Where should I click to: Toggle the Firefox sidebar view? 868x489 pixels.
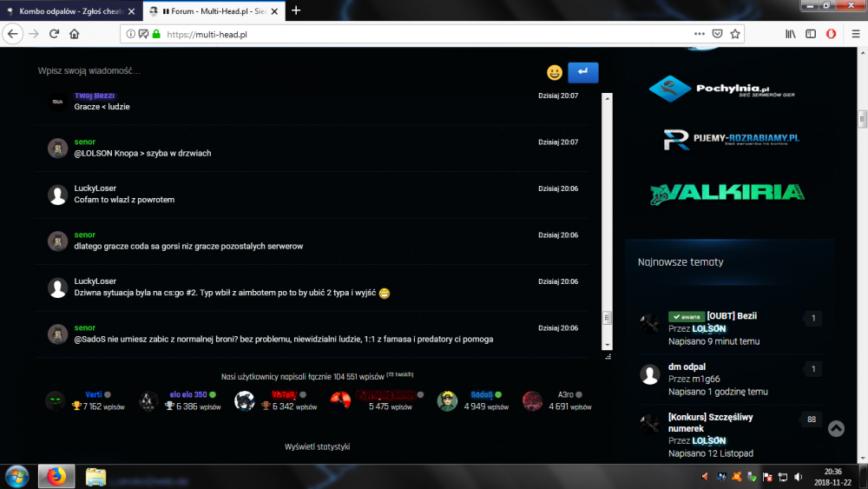click(x=811, y=34)
